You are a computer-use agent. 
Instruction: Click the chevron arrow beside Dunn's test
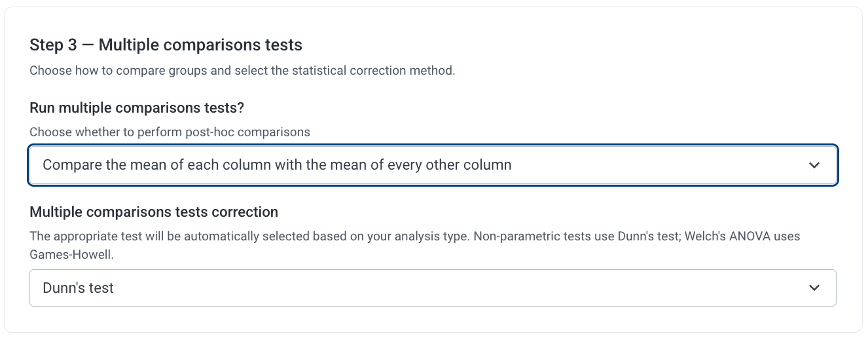814,288
